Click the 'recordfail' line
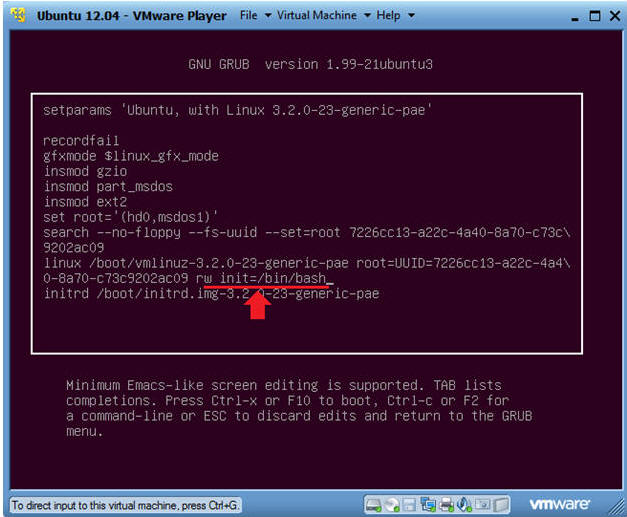 81,140
